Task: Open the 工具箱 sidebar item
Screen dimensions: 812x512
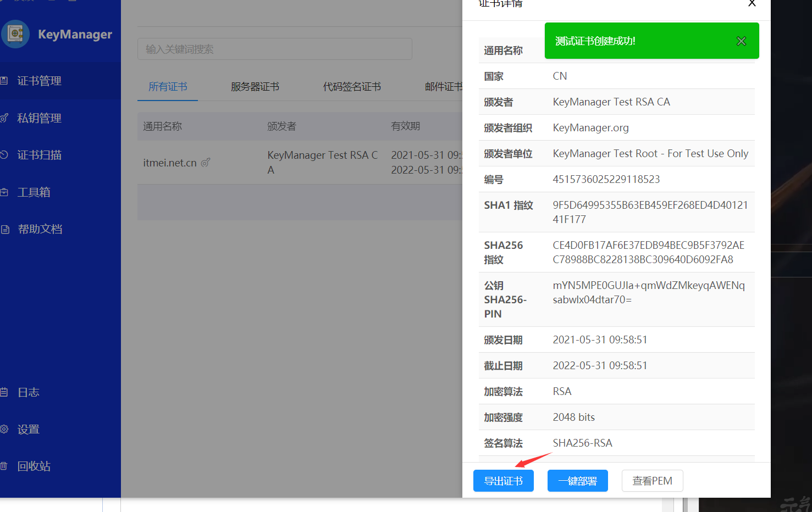Action: tap(60, 192)
